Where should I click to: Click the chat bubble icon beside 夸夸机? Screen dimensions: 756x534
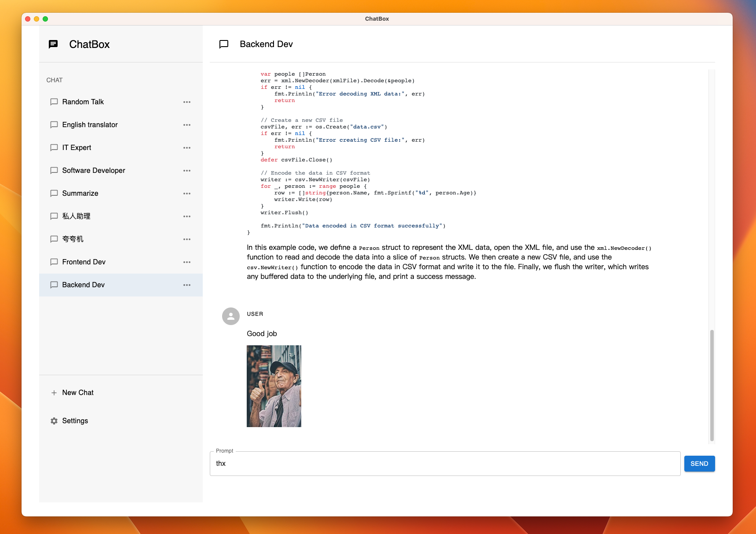coord(54,239)
